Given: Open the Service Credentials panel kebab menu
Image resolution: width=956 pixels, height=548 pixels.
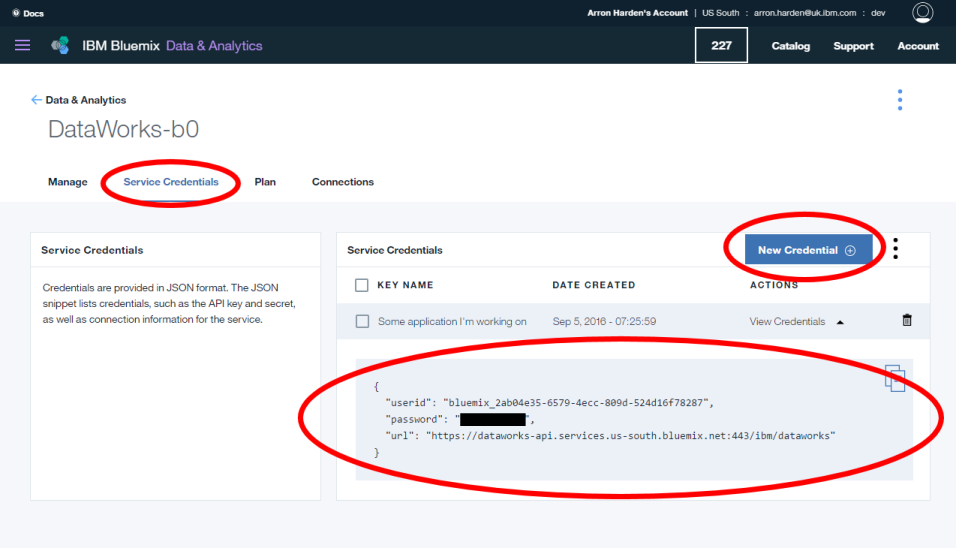Looking at the screenshot, I should tap(896, 249).
